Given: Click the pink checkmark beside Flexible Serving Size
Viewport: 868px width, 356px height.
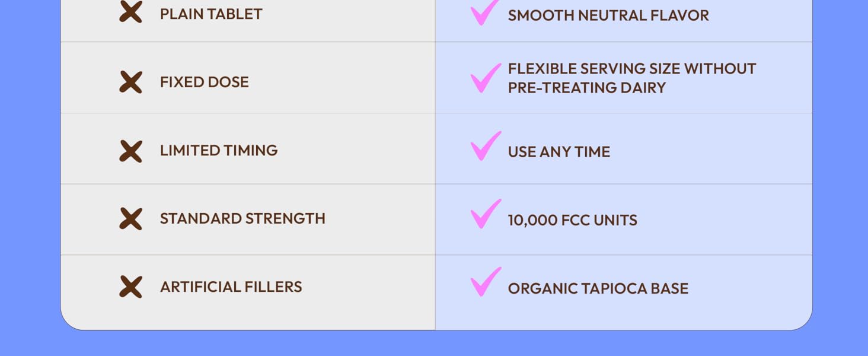Looking at the screenshot, I should [x=485, y=78].
